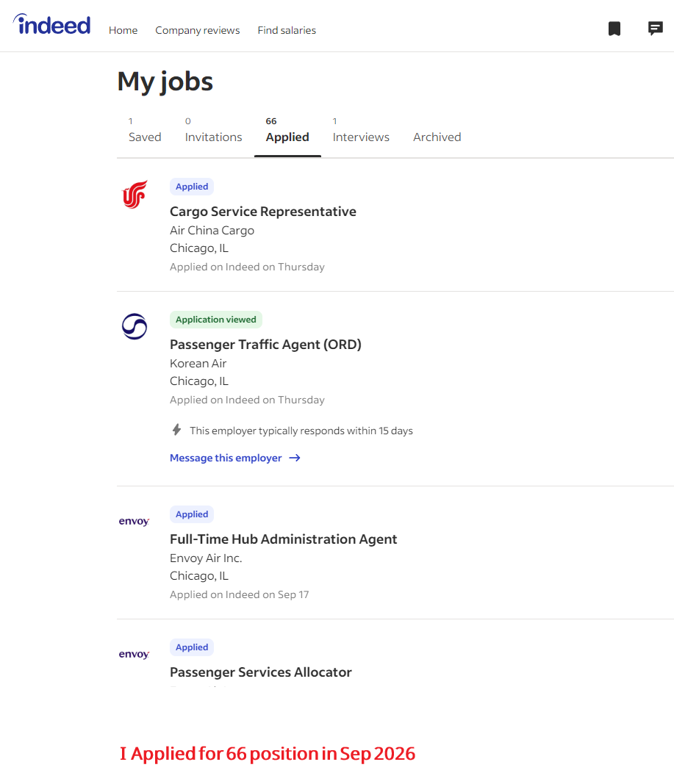The image size is (674, 784).
Task: Click Applied badge on Passenger Services Allocator
Action: coord(192,647)
